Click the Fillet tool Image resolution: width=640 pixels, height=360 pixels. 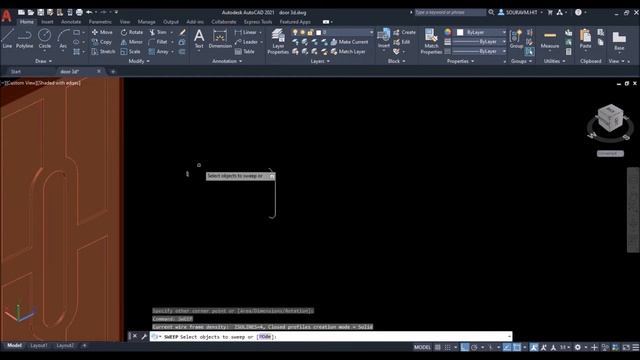coord(158,42)
